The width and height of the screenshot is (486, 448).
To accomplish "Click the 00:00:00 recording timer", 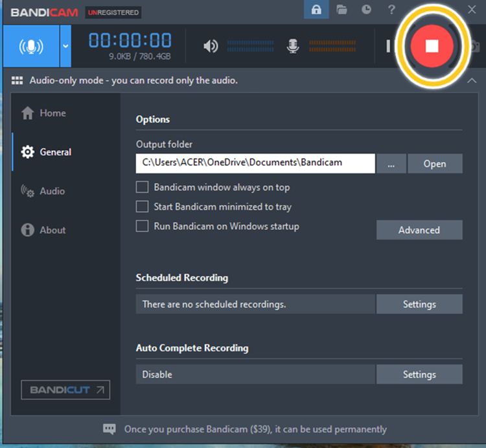I will click(x=130, y=40).
